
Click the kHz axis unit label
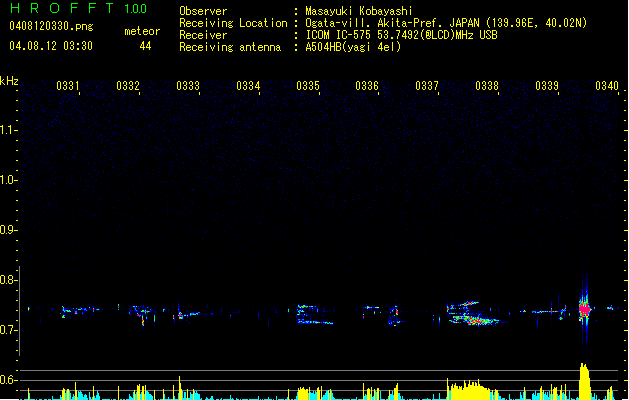9,81
